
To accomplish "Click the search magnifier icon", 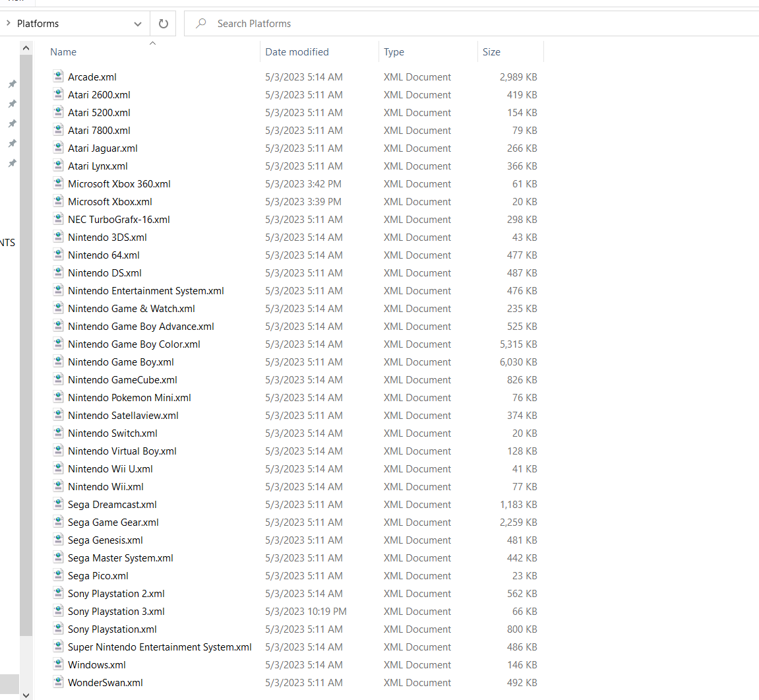I will click(x=201, y=23).
